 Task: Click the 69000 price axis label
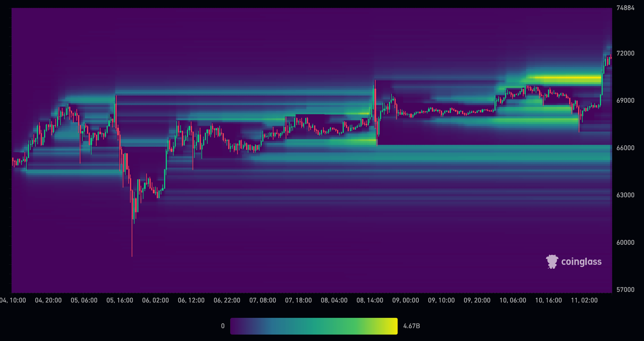coord(625,100)
